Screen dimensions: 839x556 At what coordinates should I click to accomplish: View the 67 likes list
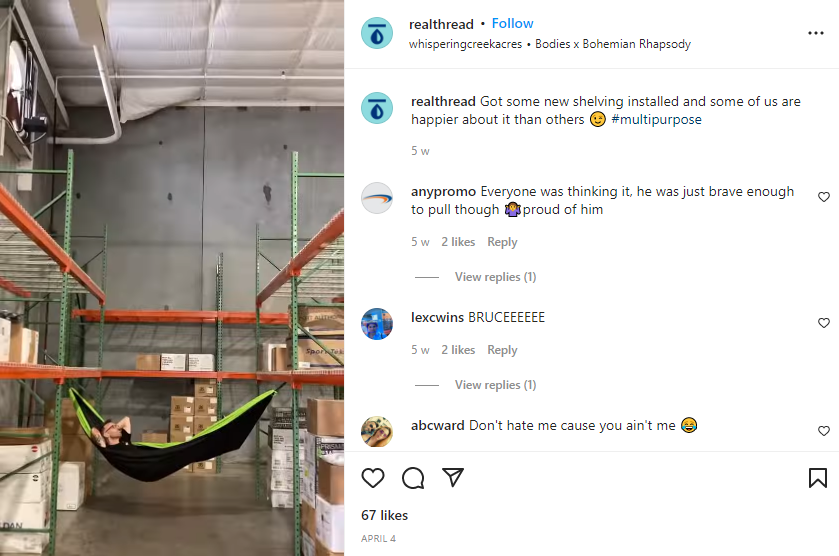(x=384, y=515)
